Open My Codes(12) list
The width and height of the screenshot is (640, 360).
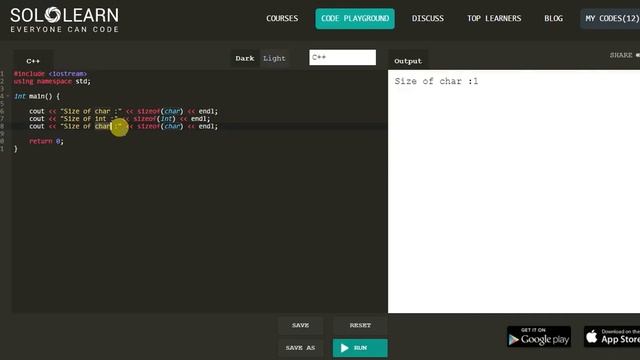[x=611, y=18]
